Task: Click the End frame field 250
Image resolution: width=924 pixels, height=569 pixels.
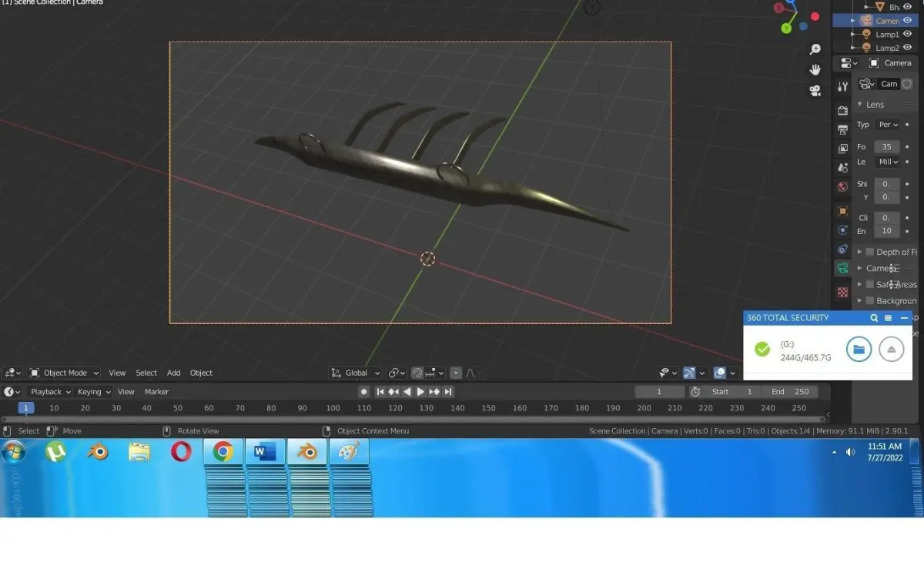Action: click(790, 392)
